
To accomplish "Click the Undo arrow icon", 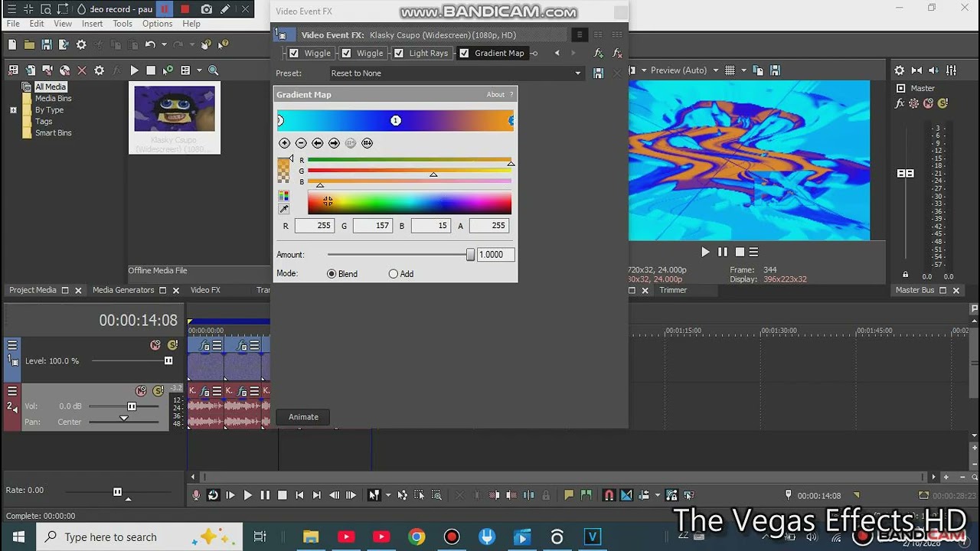I will pos(150,45).
